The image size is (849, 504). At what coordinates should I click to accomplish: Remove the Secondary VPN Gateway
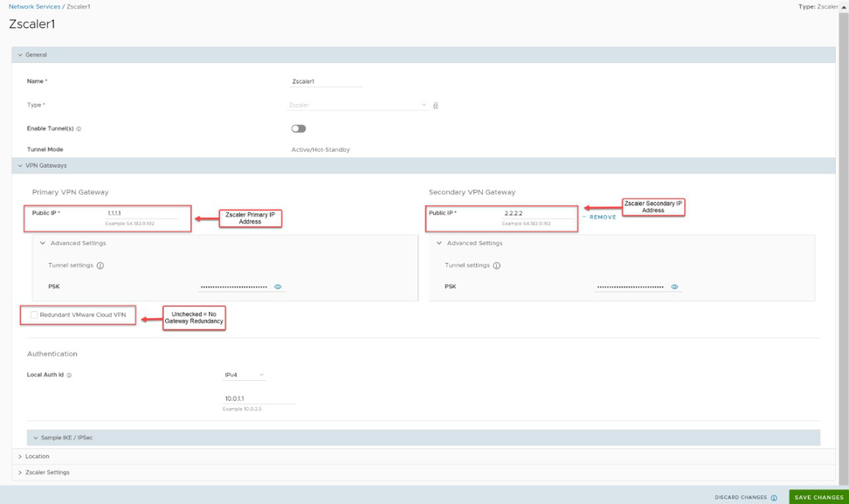click(602, 217)
